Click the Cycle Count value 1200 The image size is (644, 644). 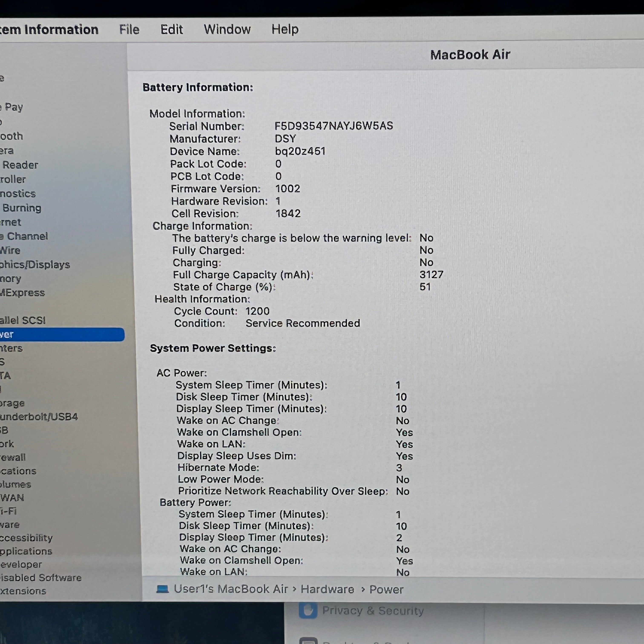(257, 311)
